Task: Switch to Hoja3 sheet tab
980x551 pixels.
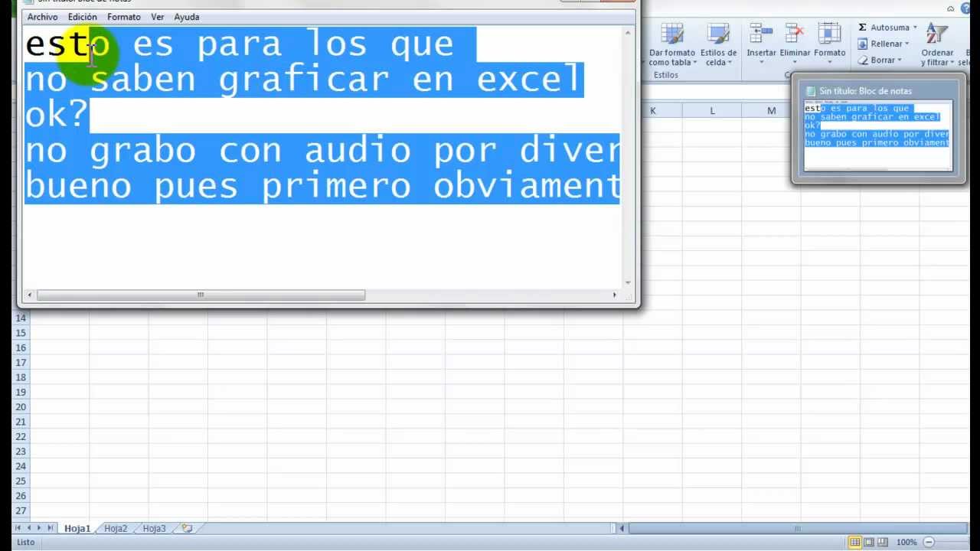Action: [x=154, y=528]
